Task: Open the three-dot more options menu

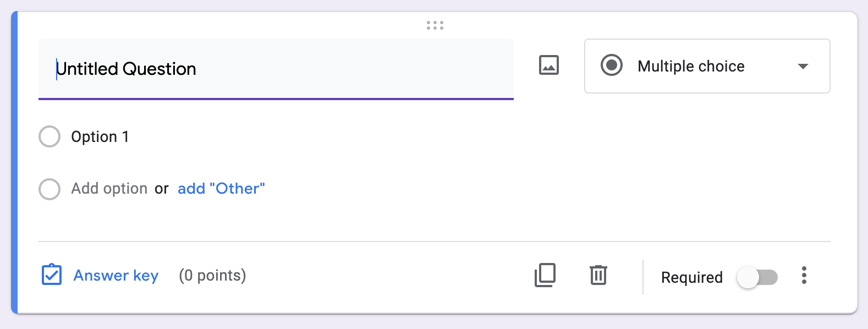Action: (804, 276)
